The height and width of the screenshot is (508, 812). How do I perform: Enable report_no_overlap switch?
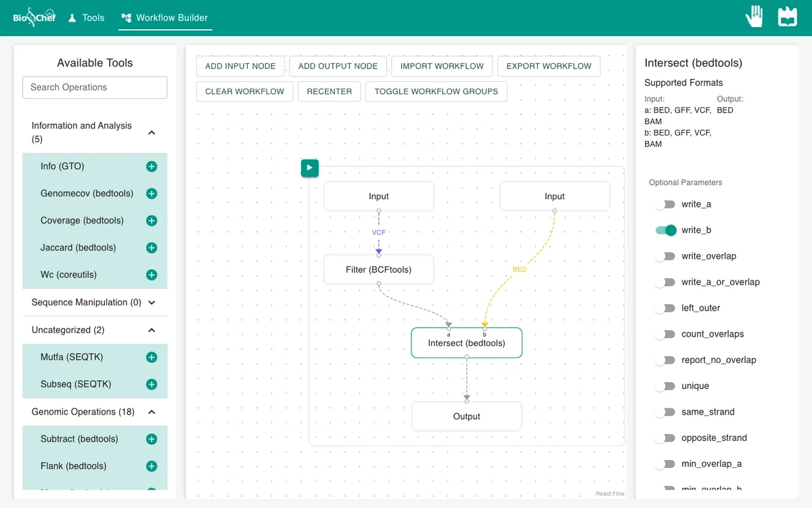pos(666,360)
